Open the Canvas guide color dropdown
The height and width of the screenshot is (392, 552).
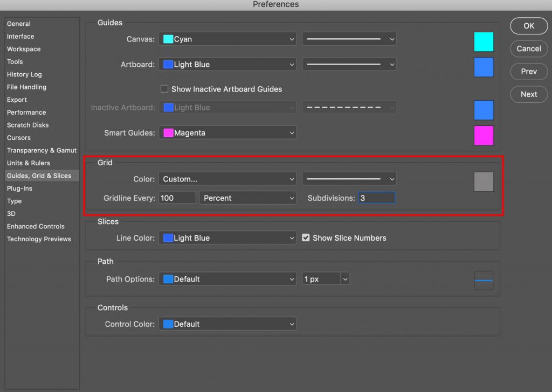(227, 39)
